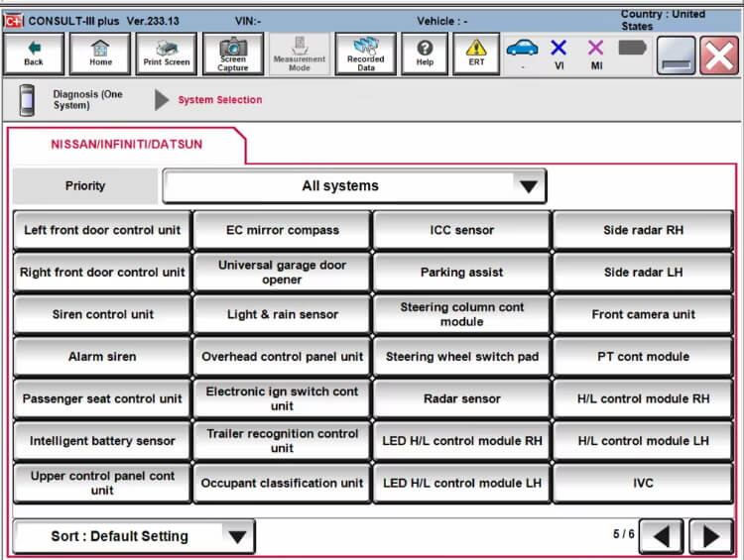Choose Trailer recognition control unit

click(282, 441)
